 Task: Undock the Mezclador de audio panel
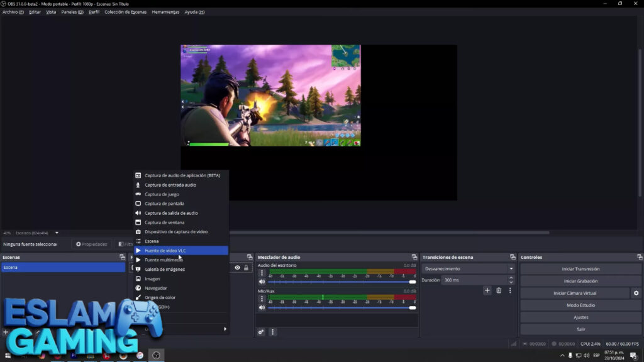(x=414, y=257)
